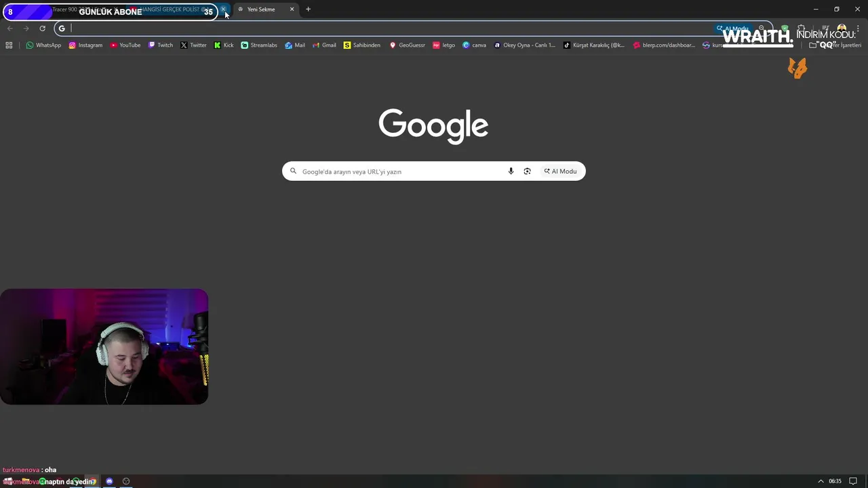The width and height of the screenshot is (868, 488).
Task: Open the letgo bookmark
Action: tap(443, 45)
